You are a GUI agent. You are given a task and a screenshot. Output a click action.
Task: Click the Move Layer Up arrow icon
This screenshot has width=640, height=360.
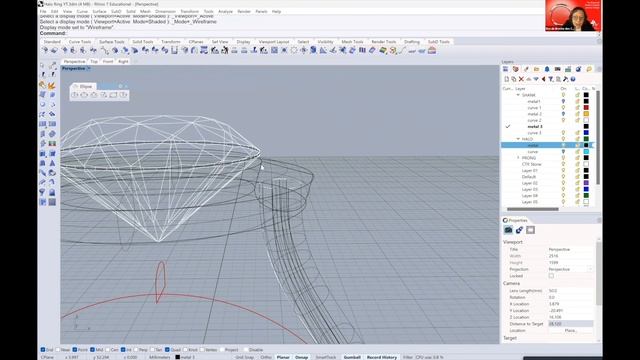point(529,79)
